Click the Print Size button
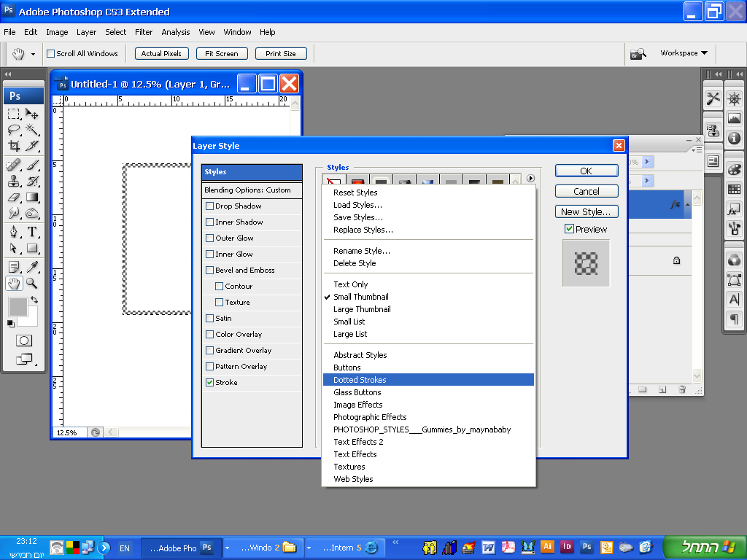The width and height of the screenshot is (747, 560). coord(281,54)
